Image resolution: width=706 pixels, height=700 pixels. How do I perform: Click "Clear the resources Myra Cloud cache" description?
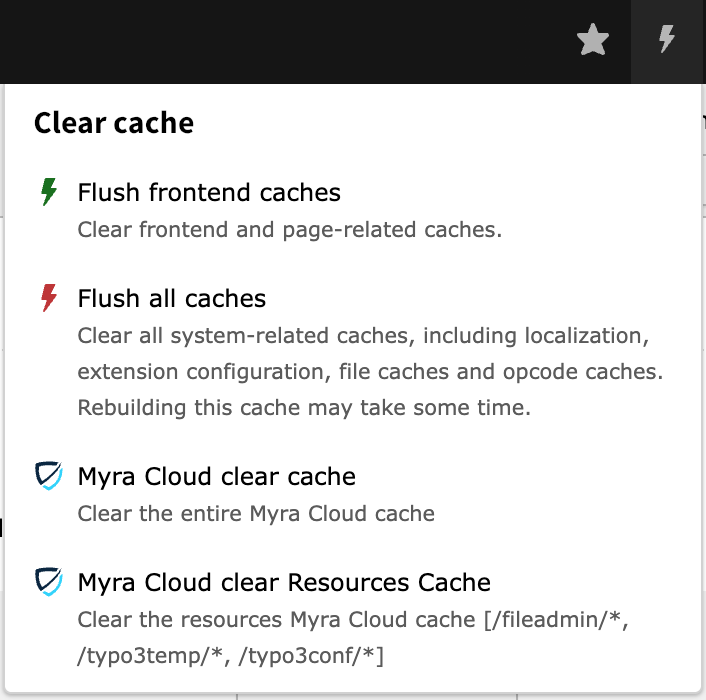[x=278, y=620]
